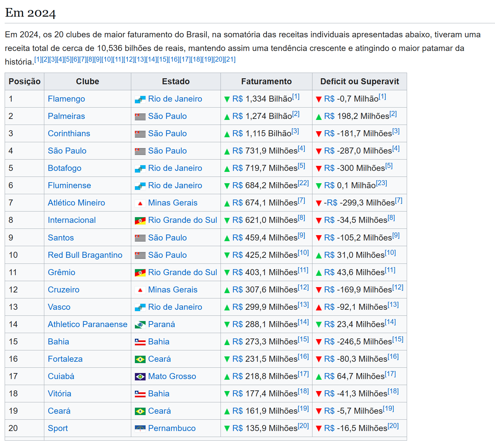Image resolution: width=495 pixels, height=448 pixels.
Task: Open the Athletico Paranaense link
Action: (88, 324)
